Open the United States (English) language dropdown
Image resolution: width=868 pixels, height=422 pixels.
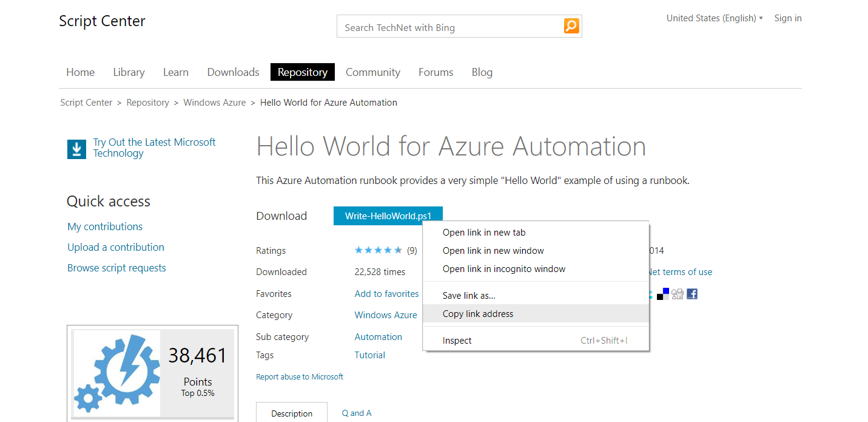click(x=715, y=18)
